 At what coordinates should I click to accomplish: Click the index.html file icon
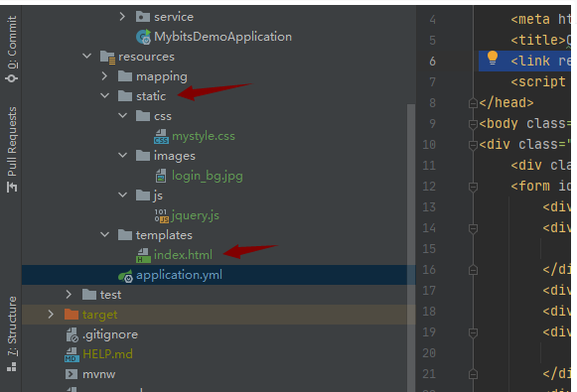pos(143,256)
